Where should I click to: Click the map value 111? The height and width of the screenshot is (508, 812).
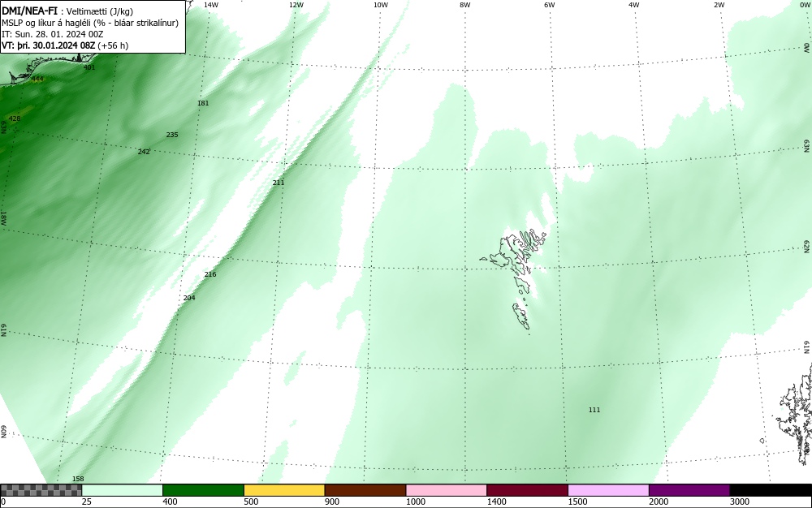pyautogui.click(x=594, y=410)
